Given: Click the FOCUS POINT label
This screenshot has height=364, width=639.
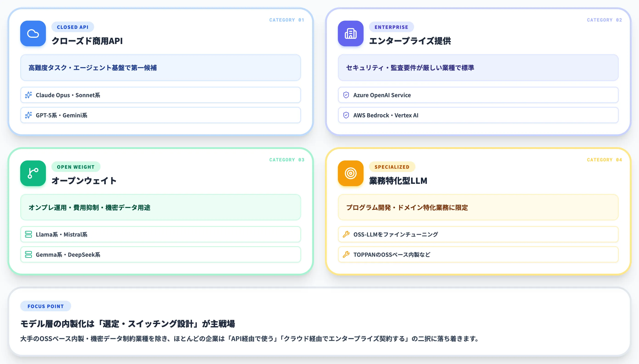Looking at the screenshot, I should point(45,306).
